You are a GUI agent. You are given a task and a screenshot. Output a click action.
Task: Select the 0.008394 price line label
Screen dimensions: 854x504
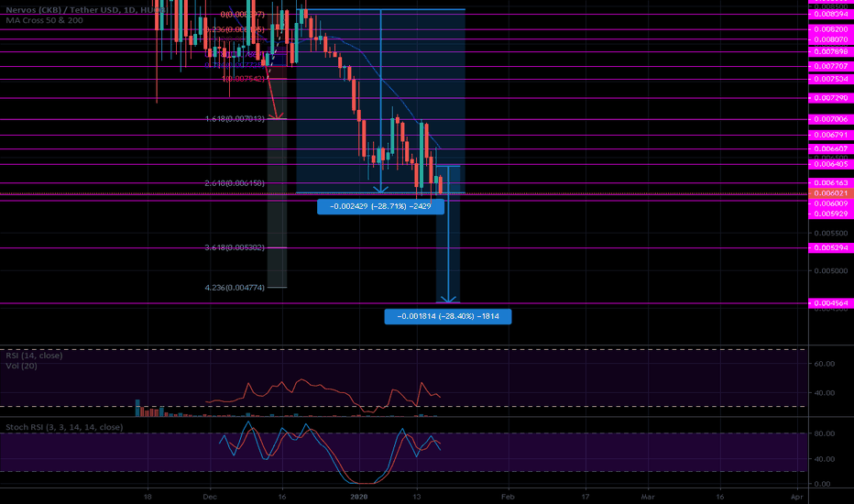click(830, 14)
